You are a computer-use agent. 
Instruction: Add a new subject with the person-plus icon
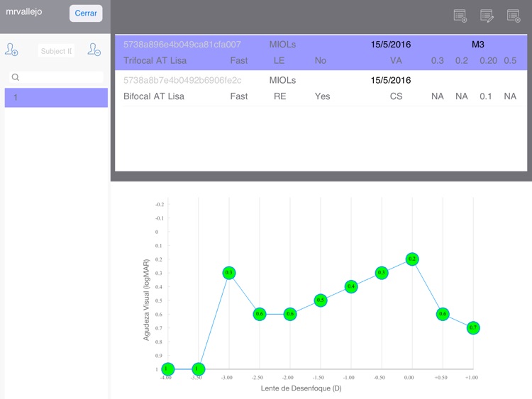(11, 50)
